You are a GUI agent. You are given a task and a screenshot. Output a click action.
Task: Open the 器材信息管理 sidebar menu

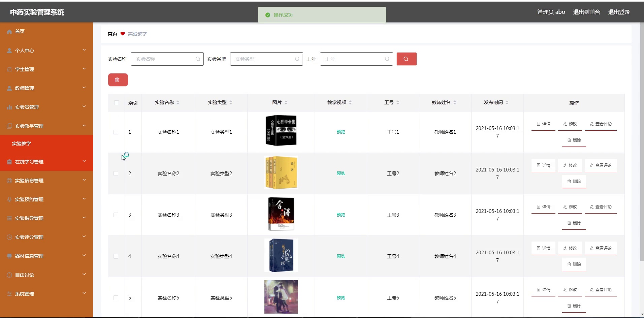[x=46, y=256]
